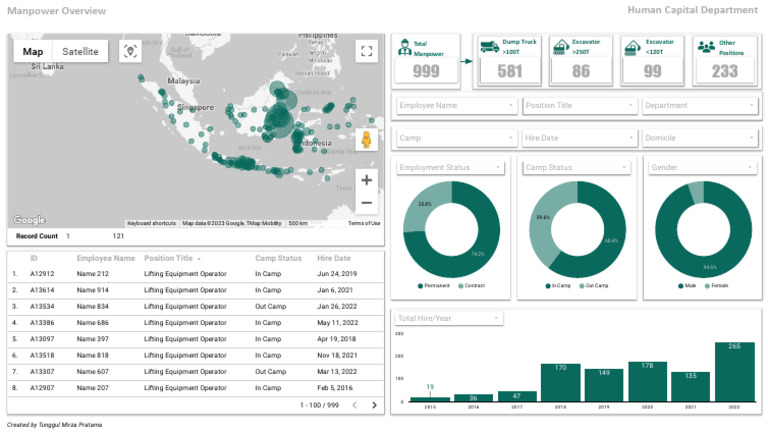
Task: Click the map zoom out minus button
Action: point(366,203)
